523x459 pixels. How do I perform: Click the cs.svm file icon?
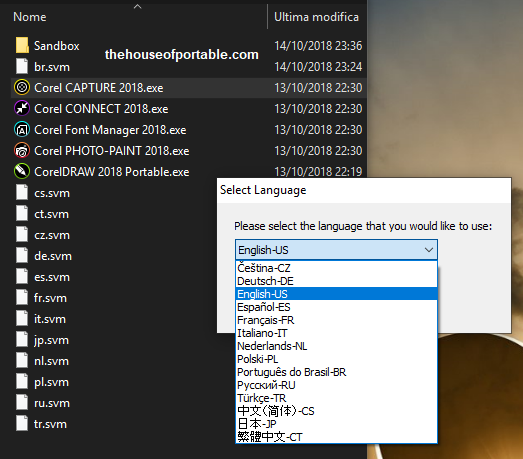point(22,192)
